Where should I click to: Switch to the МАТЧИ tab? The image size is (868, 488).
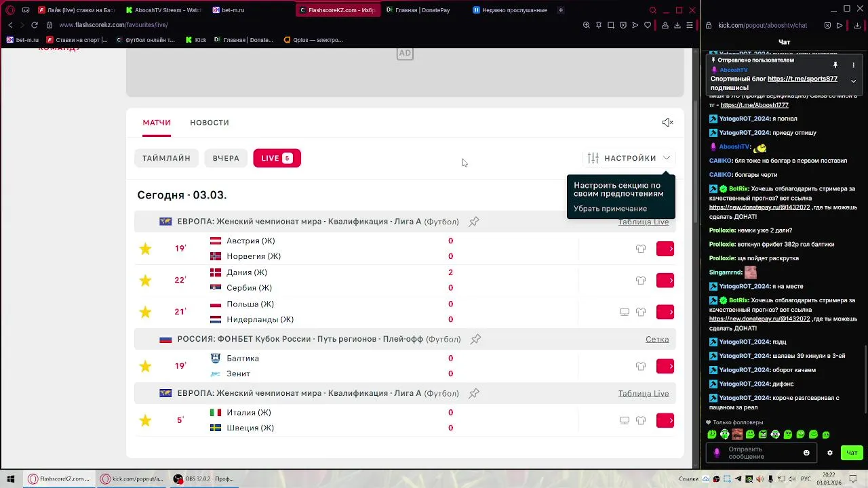tap(157, 123)
